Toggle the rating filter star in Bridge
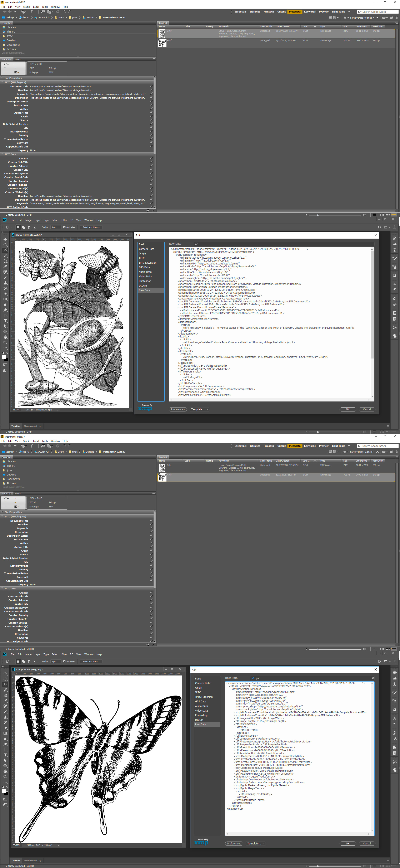This screenshot has width=400, height=868. (345, 18)
